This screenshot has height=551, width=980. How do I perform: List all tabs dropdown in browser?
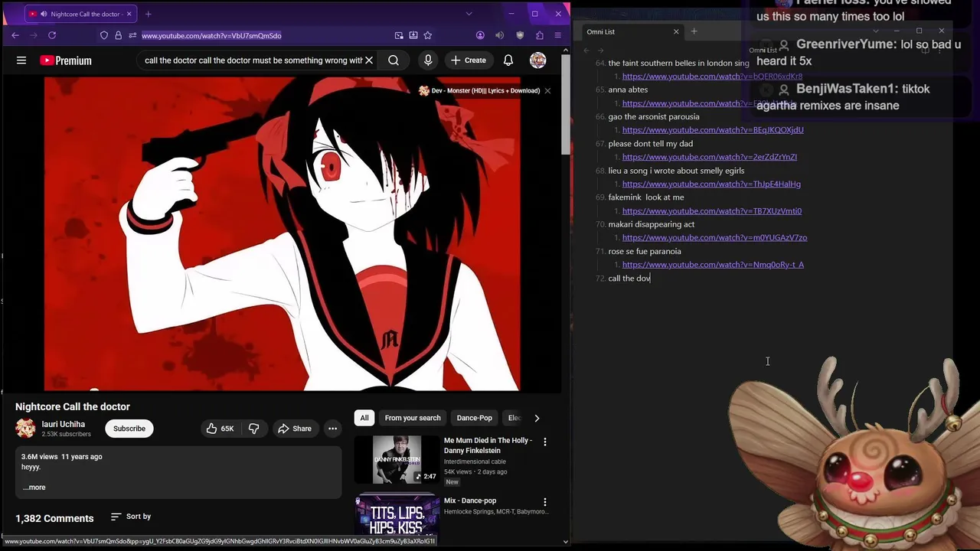469,14
